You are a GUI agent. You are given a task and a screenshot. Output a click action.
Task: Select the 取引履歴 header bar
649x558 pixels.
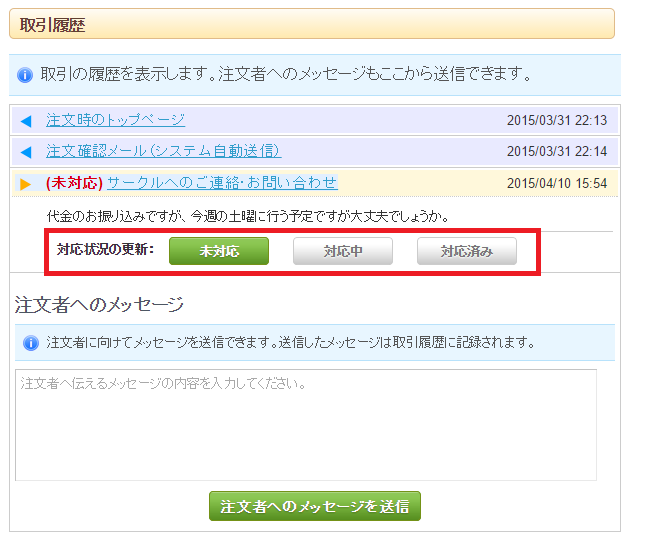click(x=311, y=23)
